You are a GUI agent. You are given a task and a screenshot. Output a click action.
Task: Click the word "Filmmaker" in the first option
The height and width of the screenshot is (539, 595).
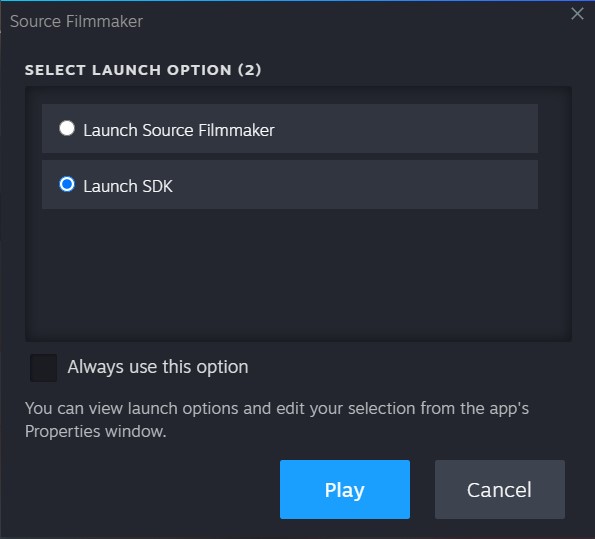pyautogui.click(x=236, y=130)
